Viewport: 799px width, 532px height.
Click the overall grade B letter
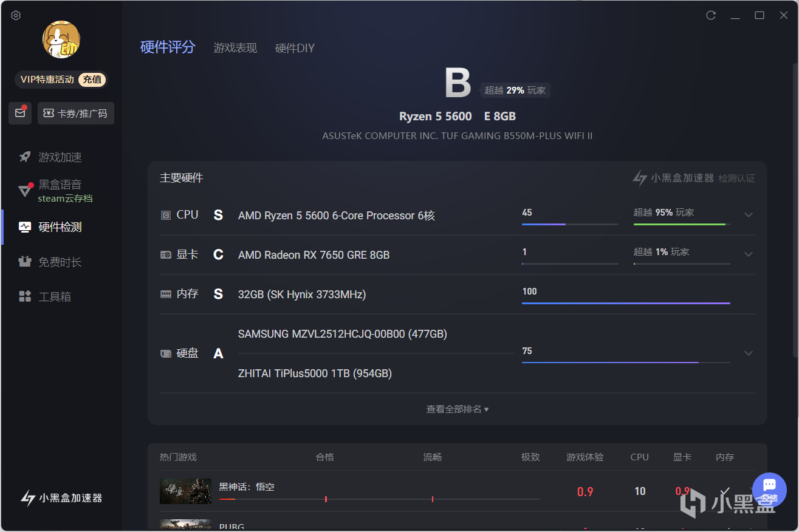pos(458,83)
